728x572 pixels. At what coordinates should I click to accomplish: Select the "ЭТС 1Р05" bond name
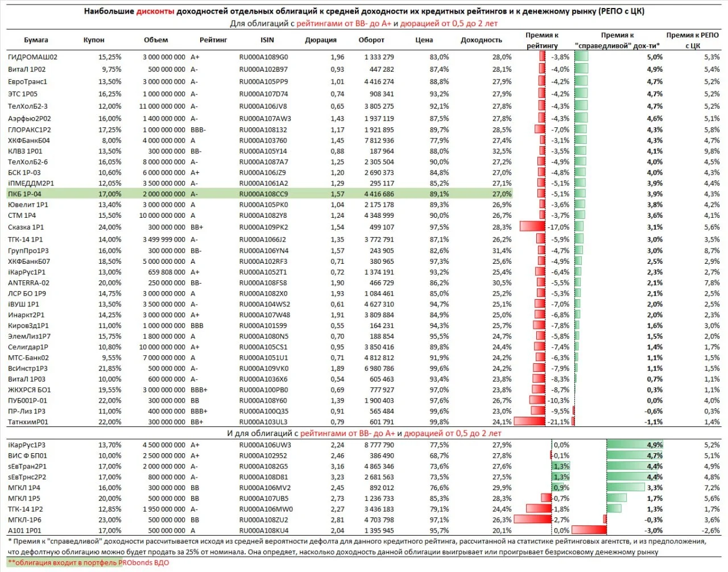pyautogui.click(x=23, y=94)
